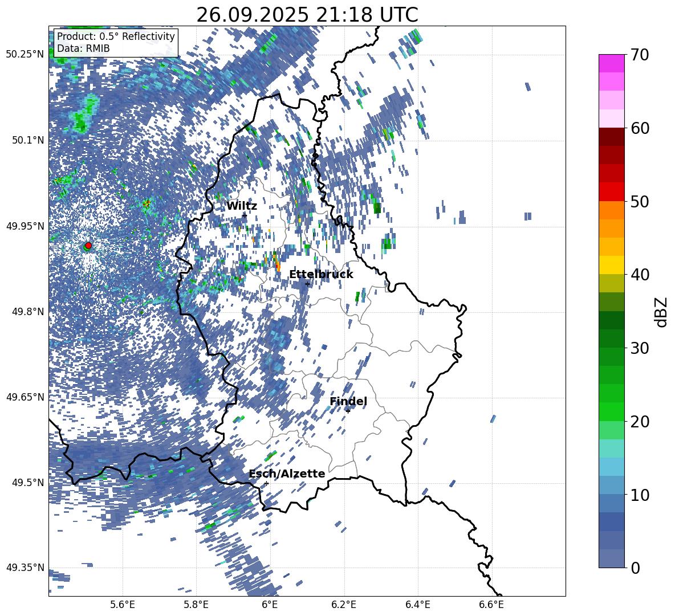Click the Ettelbruck city label

pyautogui.click(x=321, y=275)
